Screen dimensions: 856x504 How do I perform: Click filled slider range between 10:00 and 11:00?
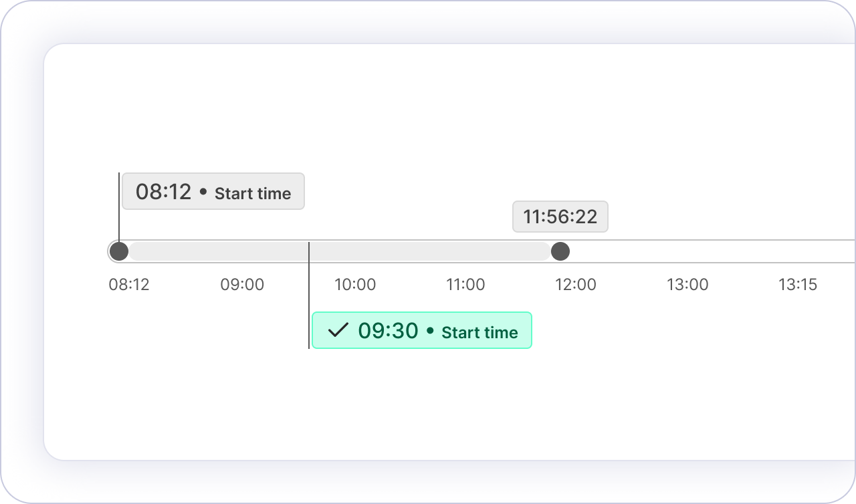pos(411,251)
